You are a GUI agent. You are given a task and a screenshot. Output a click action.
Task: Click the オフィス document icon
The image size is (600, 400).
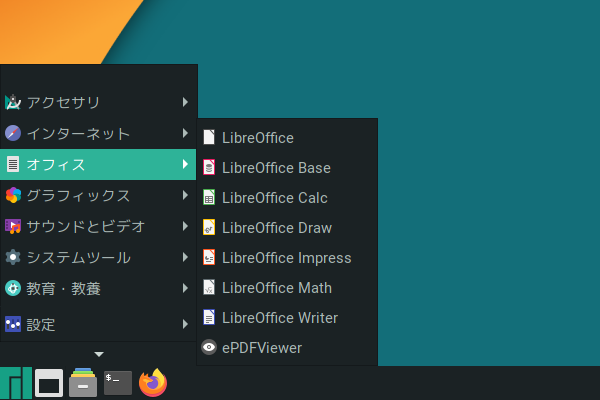click(13, 164)
